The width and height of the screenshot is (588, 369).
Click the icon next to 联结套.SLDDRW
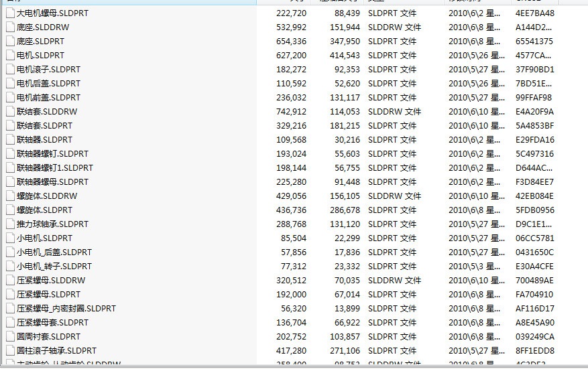pyautogui.click(x=11, y=112)
